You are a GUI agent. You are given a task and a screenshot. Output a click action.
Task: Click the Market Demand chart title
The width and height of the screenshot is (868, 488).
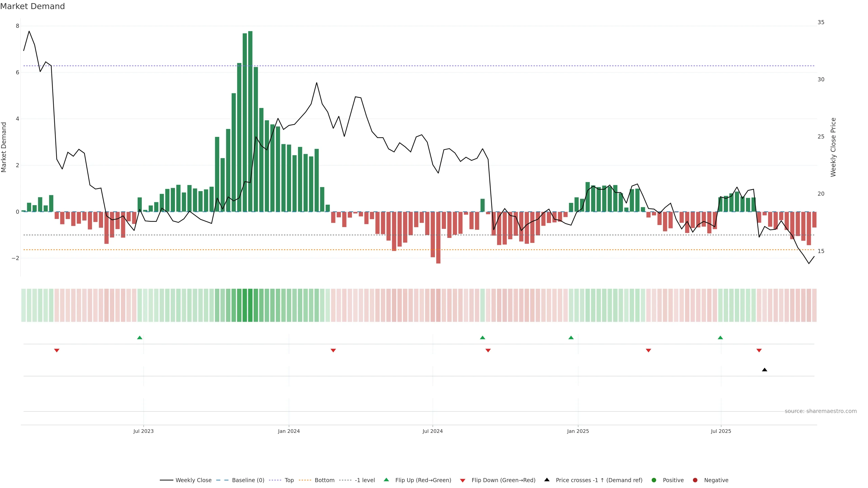point(32,6)
